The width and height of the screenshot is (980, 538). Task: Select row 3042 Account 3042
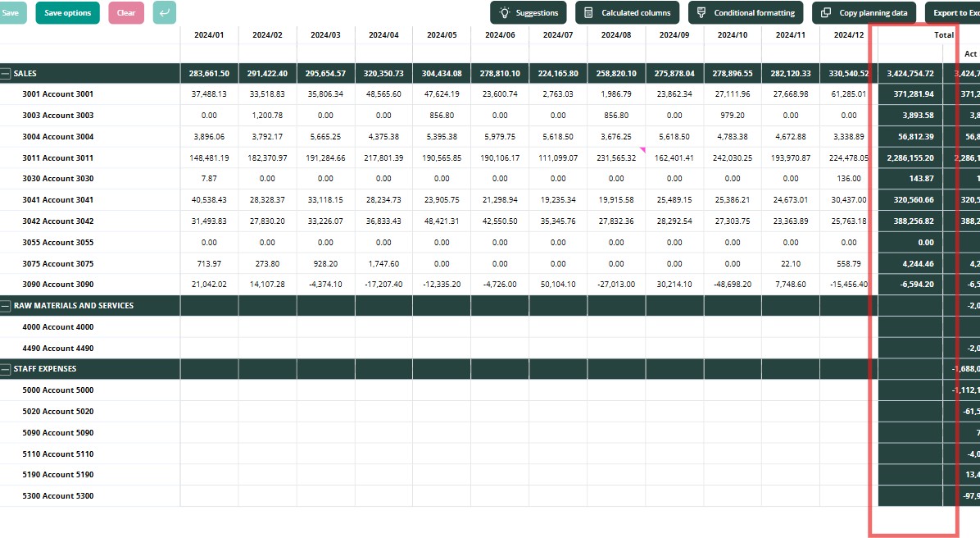(57, 221)
